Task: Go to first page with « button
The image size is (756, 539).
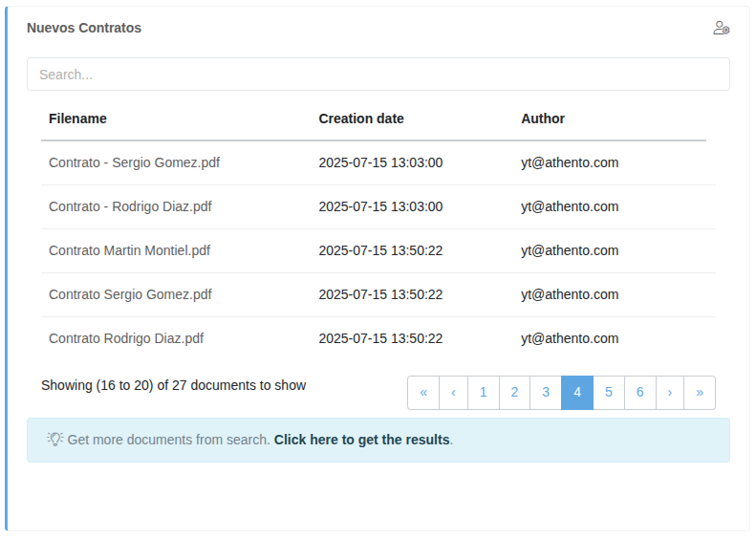Action: tap(423, 393)
